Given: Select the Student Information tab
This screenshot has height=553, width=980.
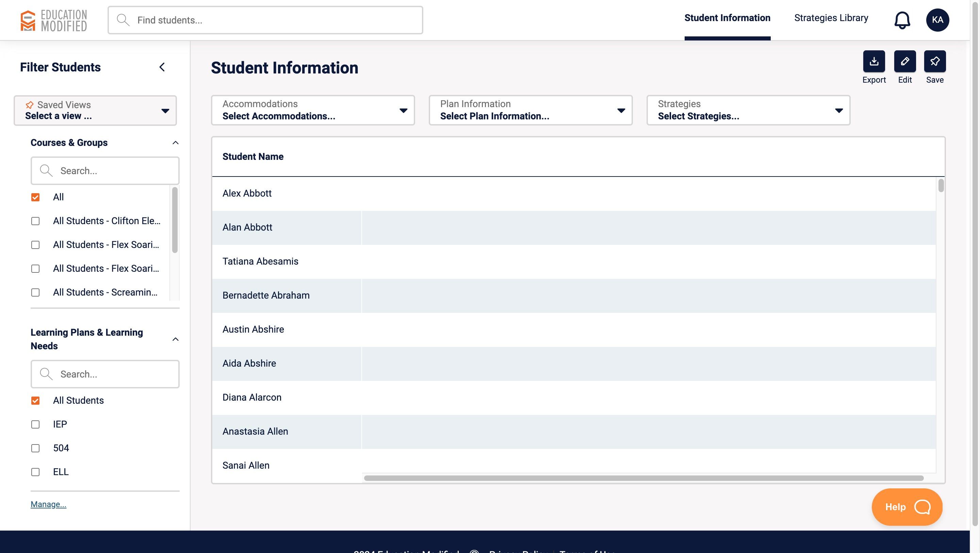Looking at the screenshot, I should pyautogui.click(x=727, y=18).
